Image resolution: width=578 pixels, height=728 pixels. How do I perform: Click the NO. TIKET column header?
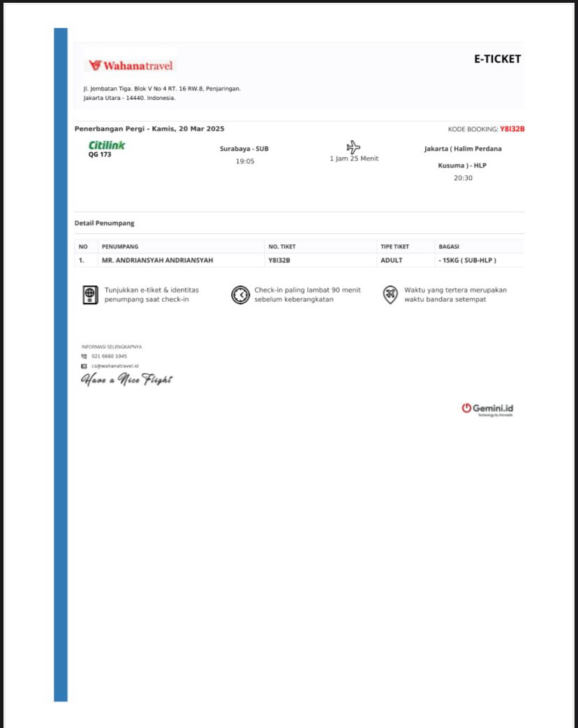tap(281, 246)
